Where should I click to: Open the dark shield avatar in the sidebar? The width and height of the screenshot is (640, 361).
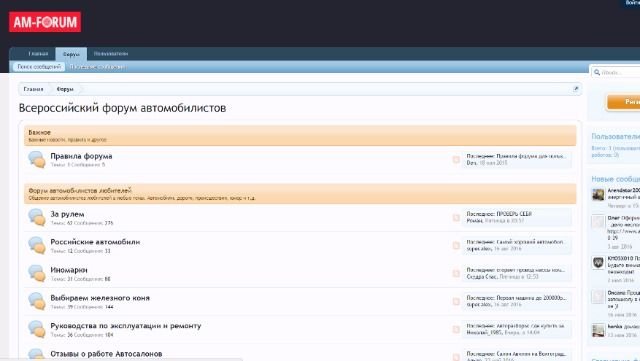pos(598,262)
